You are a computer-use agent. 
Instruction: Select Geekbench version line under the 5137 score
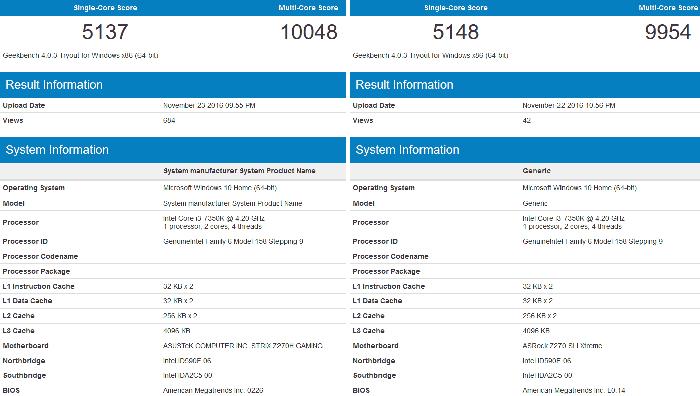(x=80, y=55)
